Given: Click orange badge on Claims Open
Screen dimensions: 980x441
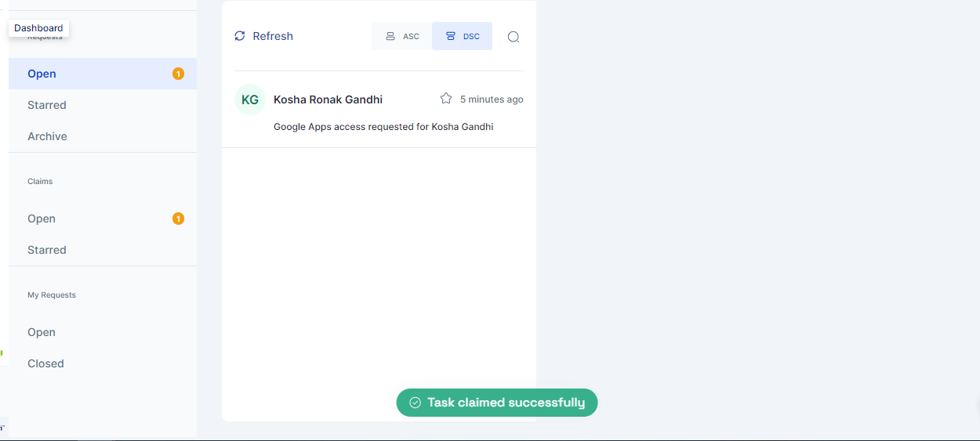Looking at the screenshot, I should (x=178, y=219).
